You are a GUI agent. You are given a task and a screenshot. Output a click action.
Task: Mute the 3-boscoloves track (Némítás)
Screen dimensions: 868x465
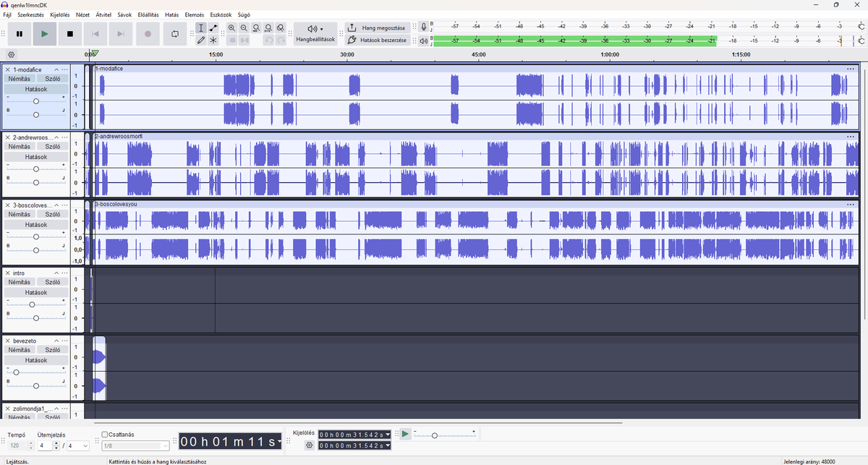(20, 214)
